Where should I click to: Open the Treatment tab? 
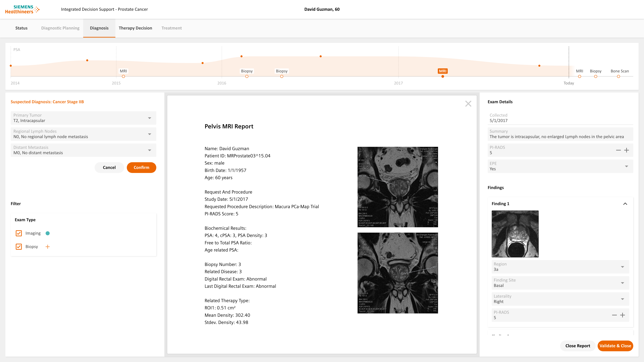click(x=172, y=28)
